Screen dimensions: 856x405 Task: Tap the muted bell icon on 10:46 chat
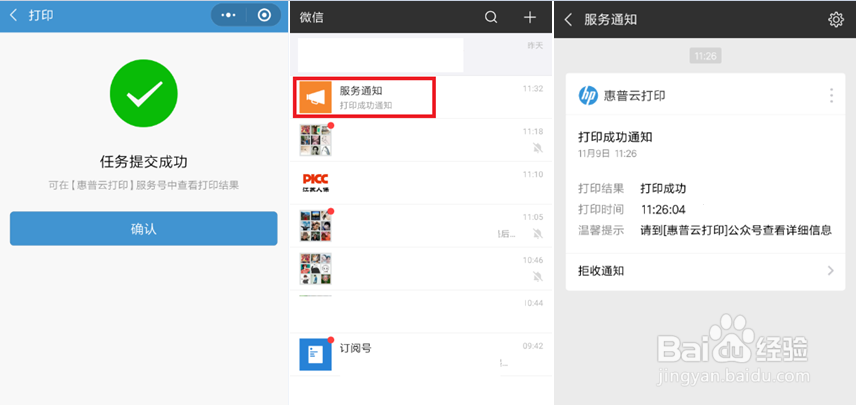pos(538,277)
